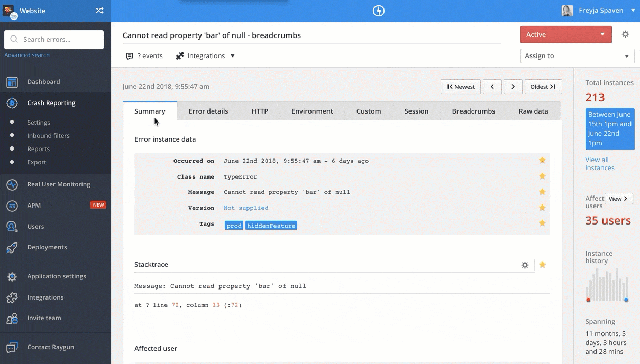Switch to the Custom tab
This screenshot has width=640, height=364.
[369, 111]
